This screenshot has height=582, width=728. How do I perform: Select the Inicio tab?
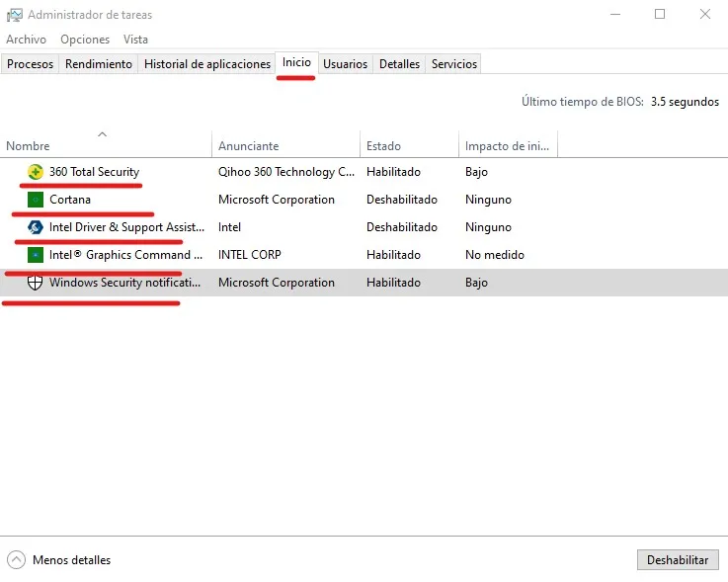[x=296, y=62]
